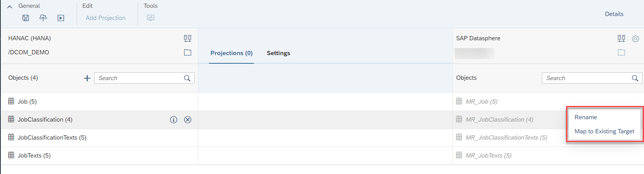
Task: Open target settings gear icon
Action: 635,39
